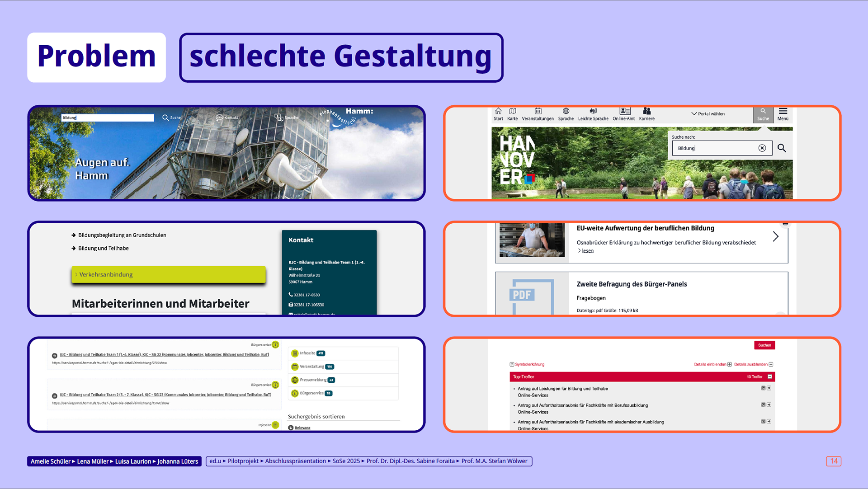The width and height of the screenshot is (868, 489).
Task: Collapse the Top-Treffer section with minus icon
Action: [x=770, y=376]
